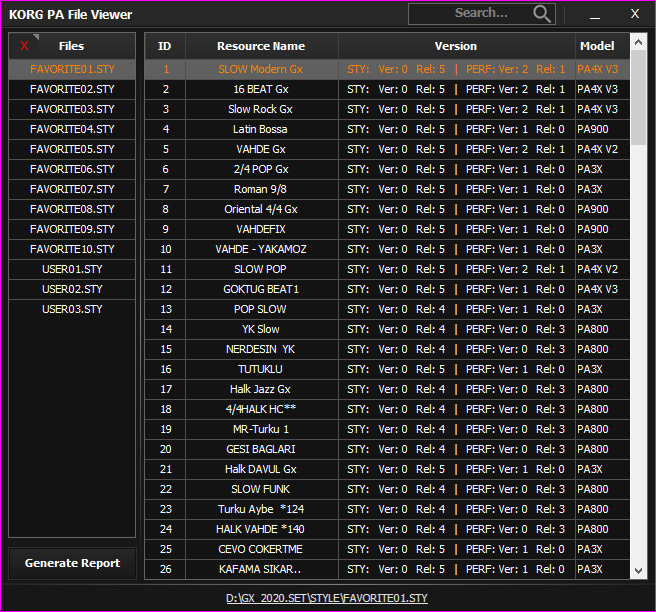656x612 pixels.
Task: Select USER03.STY in the files list
Action: coord(72,309)
